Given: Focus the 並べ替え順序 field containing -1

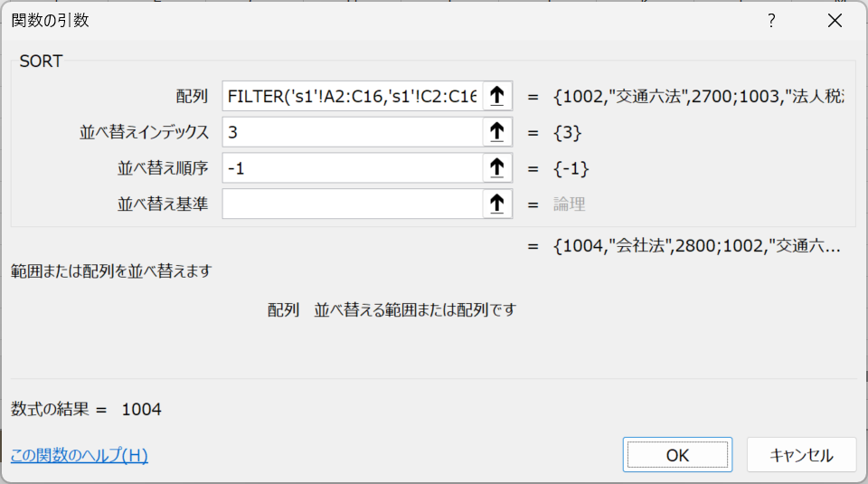Looking at the screenshot, I should point(353,168).
